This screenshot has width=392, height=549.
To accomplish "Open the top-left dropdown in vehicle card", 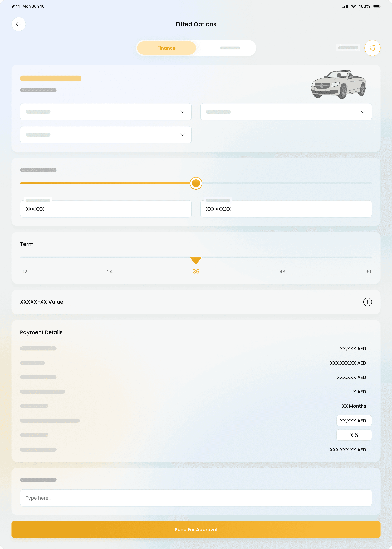I will [106, 112].
